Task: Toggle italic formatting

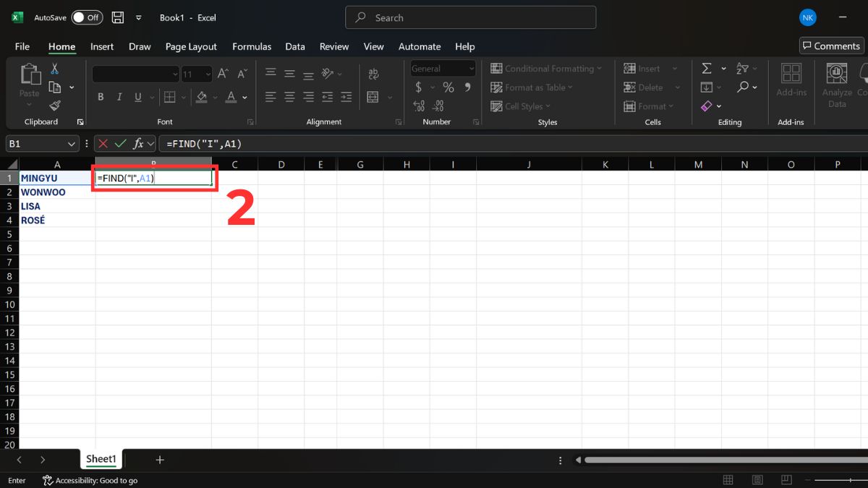Action: click(x=119, y=96)
